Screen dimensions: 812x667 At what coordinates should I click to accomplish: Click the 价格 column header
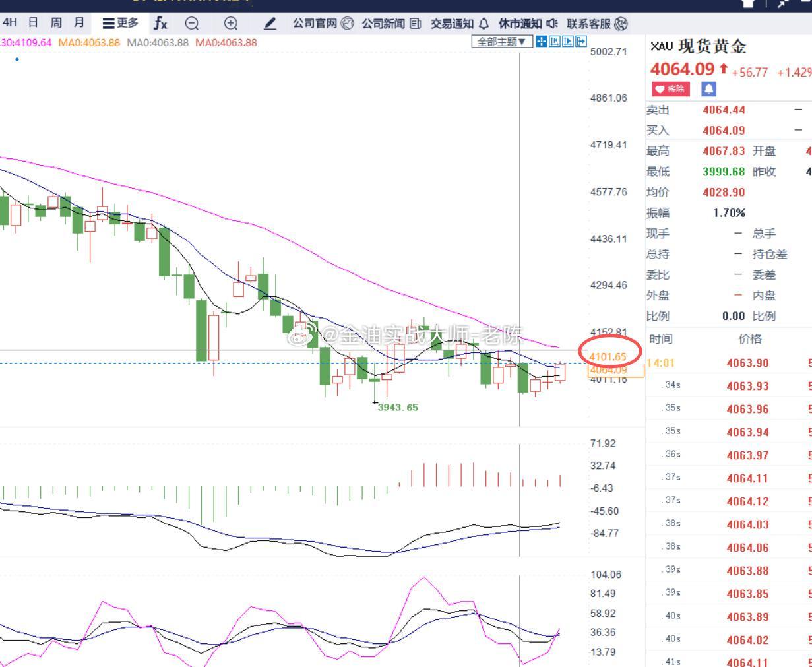click(750, 339)
